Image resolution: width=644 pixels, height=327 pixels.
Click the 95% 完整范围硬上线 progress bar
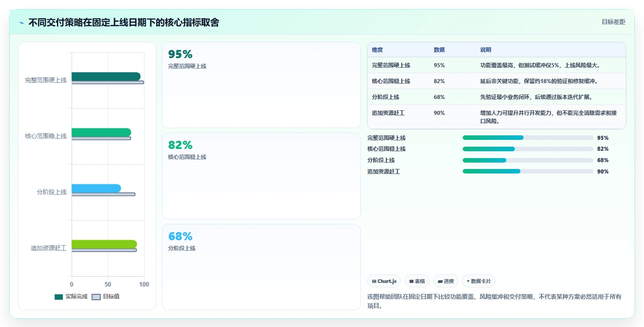pyautogui.click(x=528, y=138)
